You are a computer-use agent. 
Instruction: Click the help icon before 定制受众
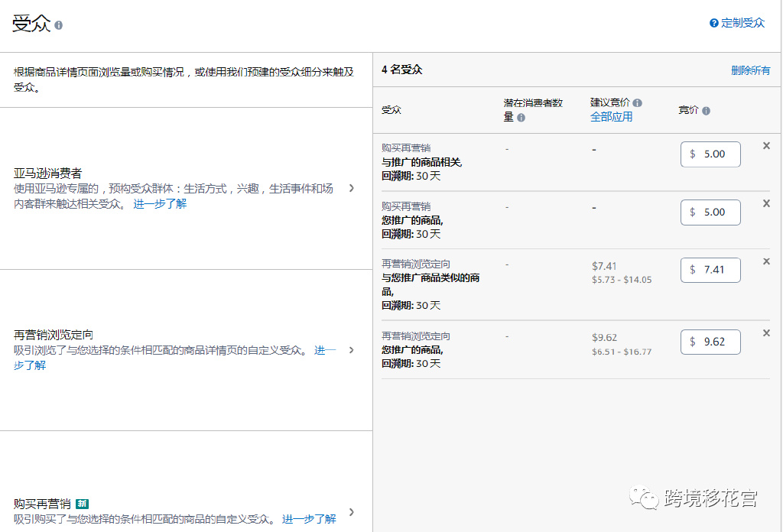coord(714,23)
